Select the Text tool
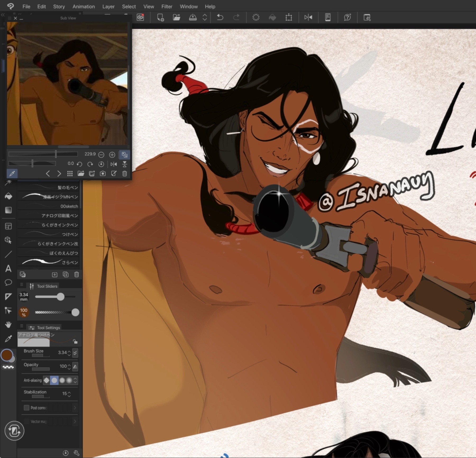Image resolution: width=476 pixels, height=458 pixels. [x=8, y=269]
